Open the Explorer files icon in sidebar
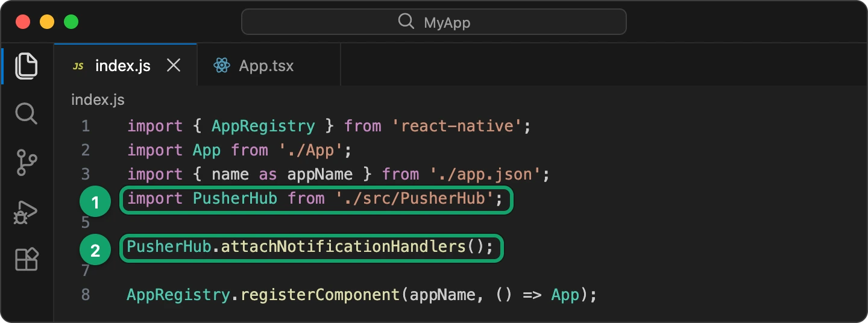 [x=26, y=65]
